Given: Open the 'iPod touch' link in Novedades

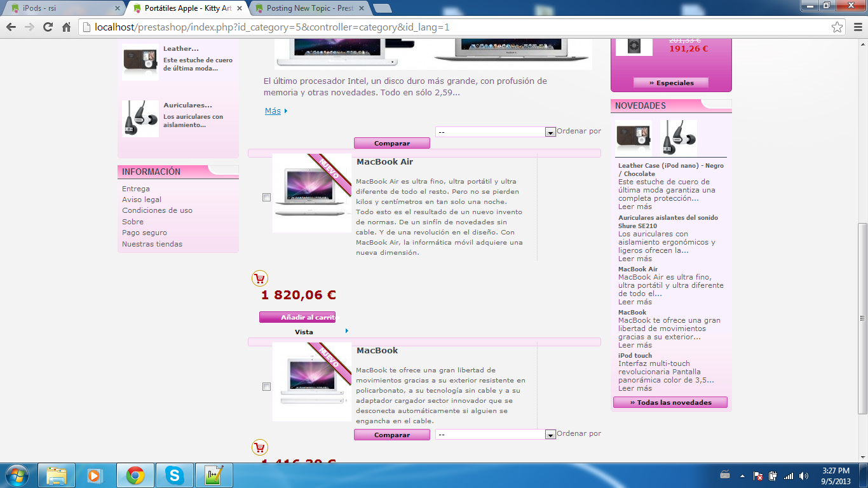Looking at the screenshot, I should tap(635, 356).
